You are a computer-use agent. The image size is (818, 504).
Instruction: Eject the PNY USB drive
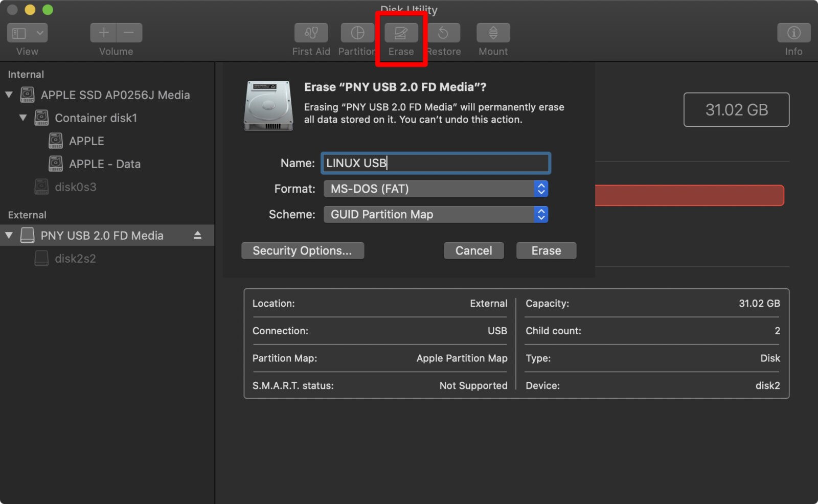point(197,235)
